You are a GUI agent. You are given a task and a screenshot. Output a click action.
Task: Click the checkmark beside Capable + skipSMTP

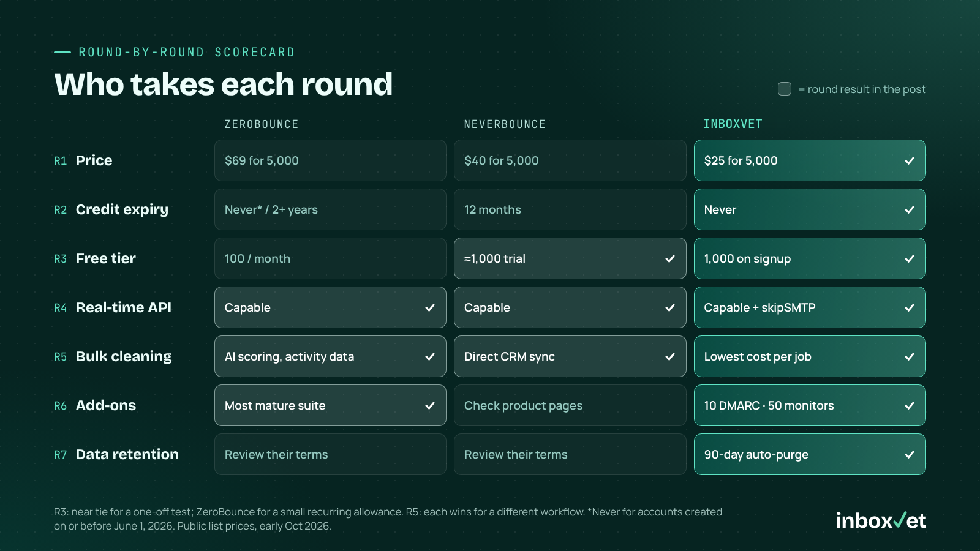pos(910,308)
